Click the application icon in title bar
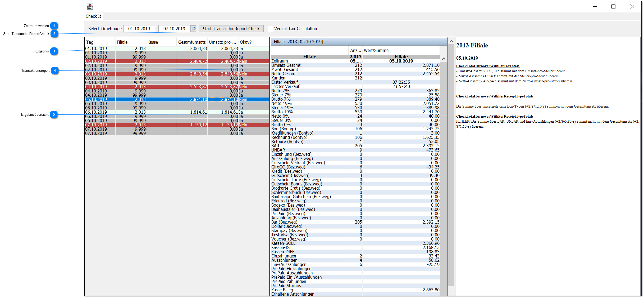The width and height of the screenshot is (644, 298). coord(90,6)
